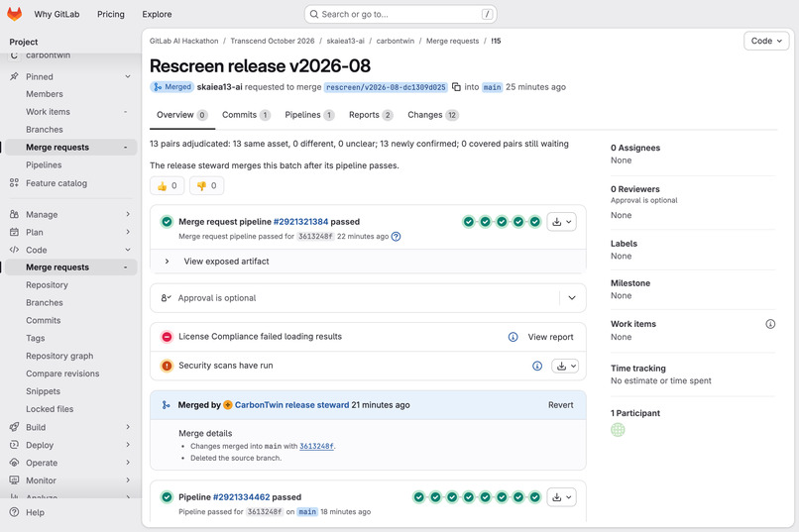Click the thumbs up reaction
The image size is (799, 532).
[x=168, y=186]
